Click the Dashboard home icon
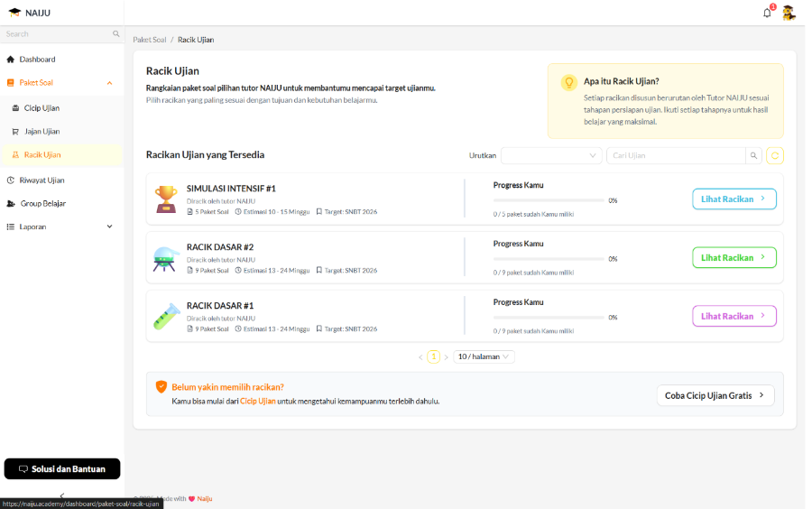Viewport: 812px width, 509px height. click(10, 60)
